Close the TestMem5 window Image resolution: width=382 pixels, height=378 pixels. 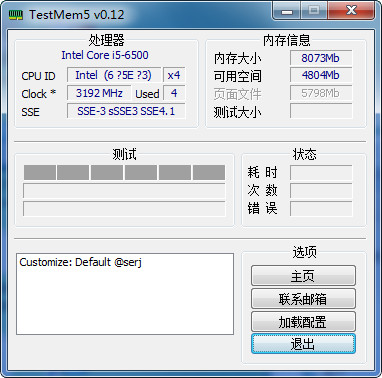[x=351, y=11]
